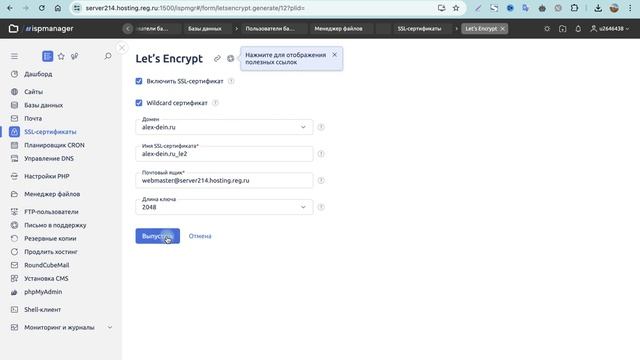
Task: Dismiss the полезных ссылок tooltip
Action: [335, 55]
